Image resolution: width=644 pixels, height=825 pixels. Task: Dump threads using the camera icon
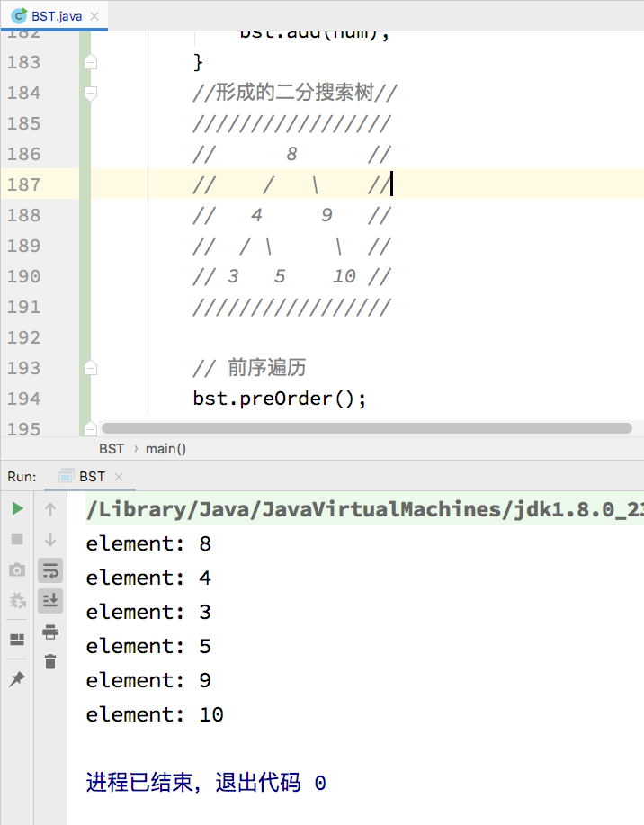pos(17,569)
